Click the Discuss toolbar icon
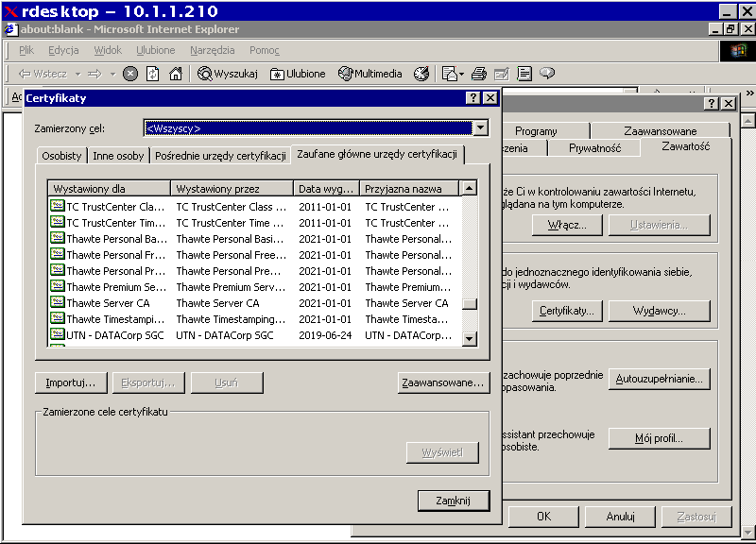This screenshot has width=756, height=544. click(x=524, y=74)
